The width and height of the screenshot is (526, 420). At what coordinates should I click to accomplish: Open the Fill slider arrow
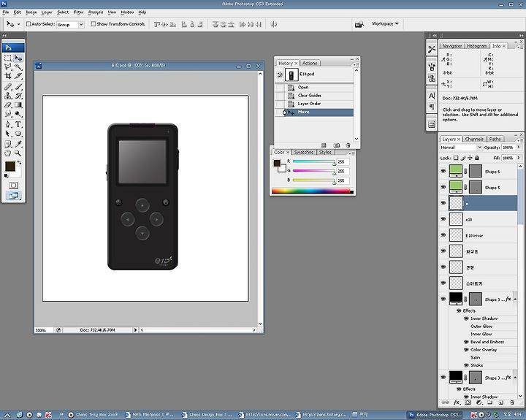(x=518, y=158)
